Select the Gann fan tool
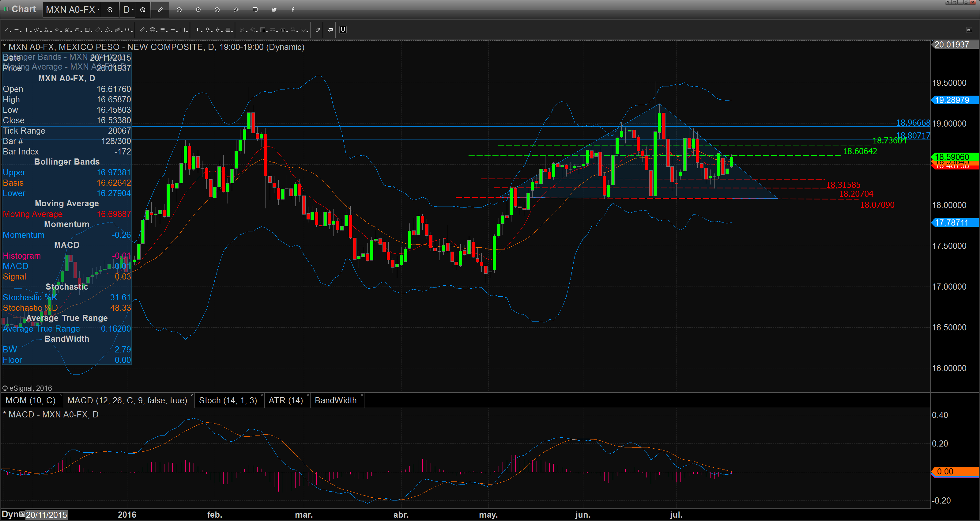980x521 pixels. click(47, 30)
